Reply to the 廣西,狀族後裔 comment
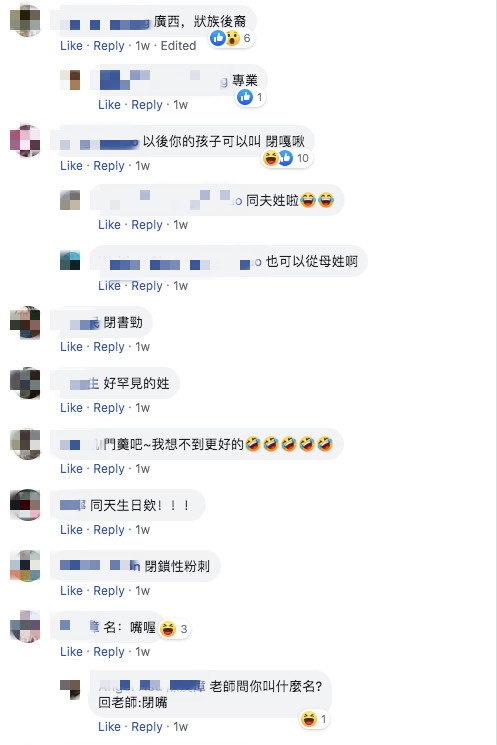497x745 pixels. 109,46
